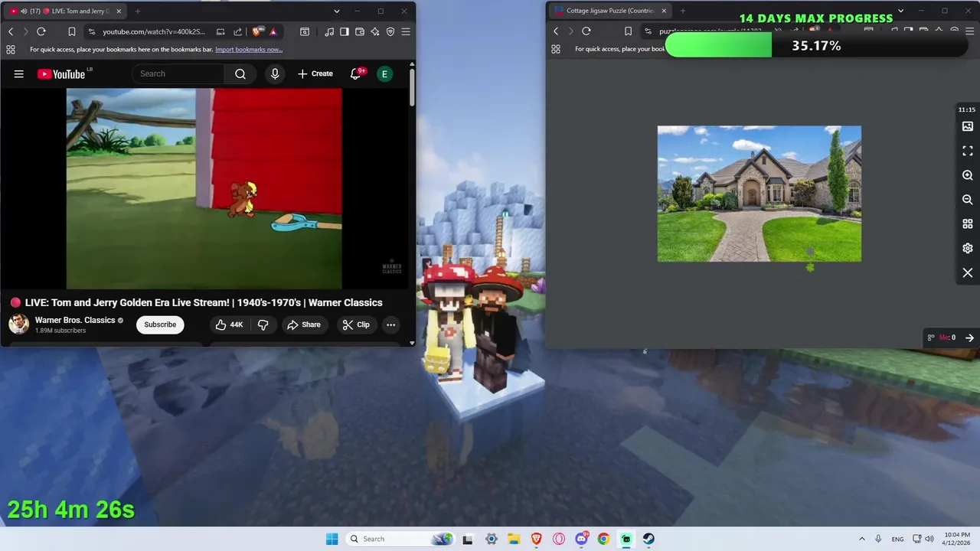Open tab search dropdown in puzzle window
This screenshot has height=551, width=980.
coord(900,11)
